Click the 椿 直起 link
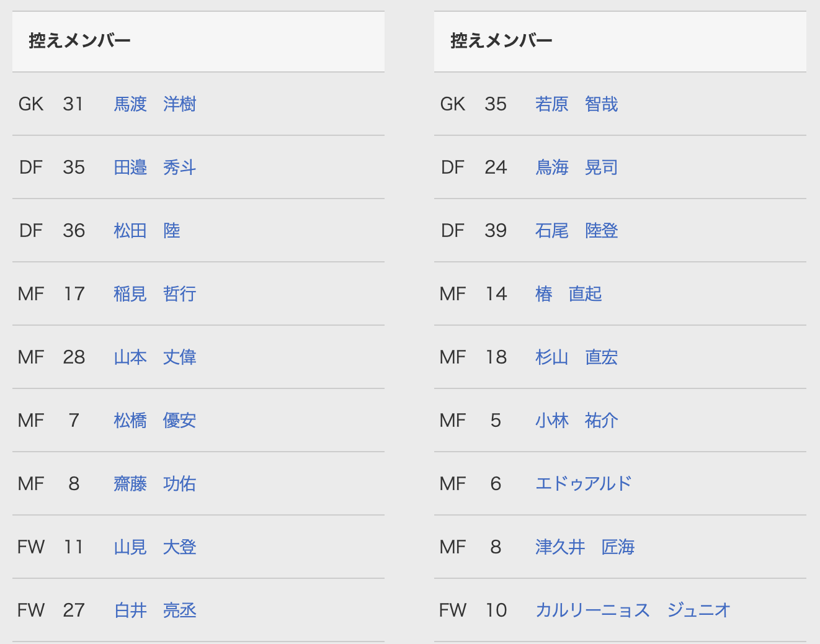This screenshot has width=820, height=644. point(569,293)
